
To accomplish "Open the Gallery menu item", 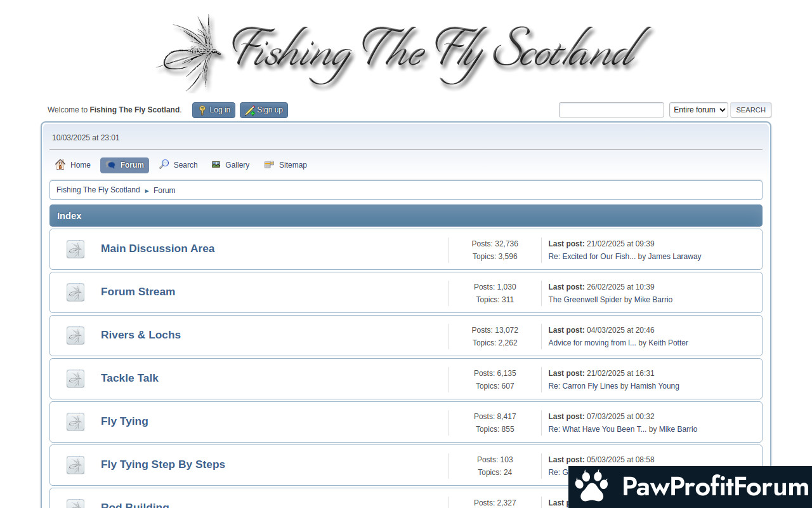I will (x=231, y=165).
